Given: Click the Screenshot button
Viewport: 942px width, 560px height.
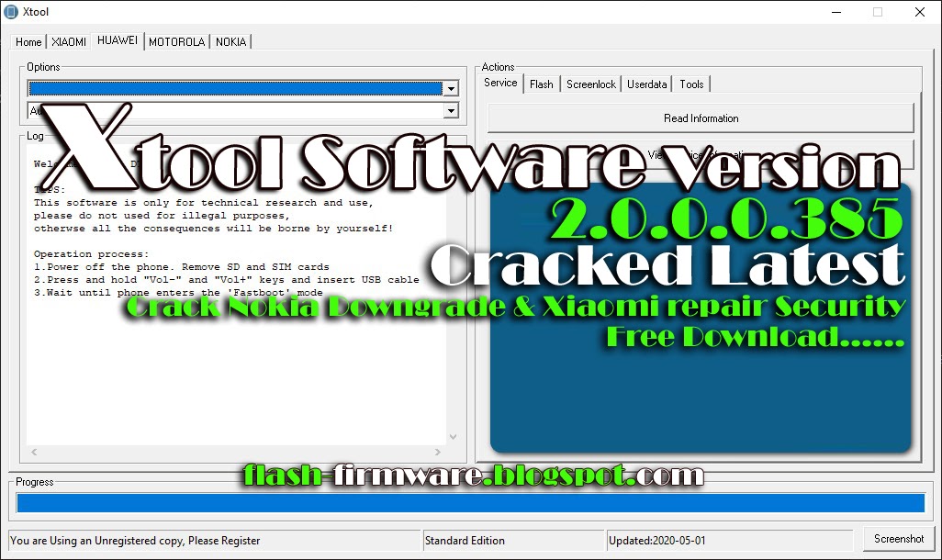Looking at the screenshot, I should tap(899, 539).
